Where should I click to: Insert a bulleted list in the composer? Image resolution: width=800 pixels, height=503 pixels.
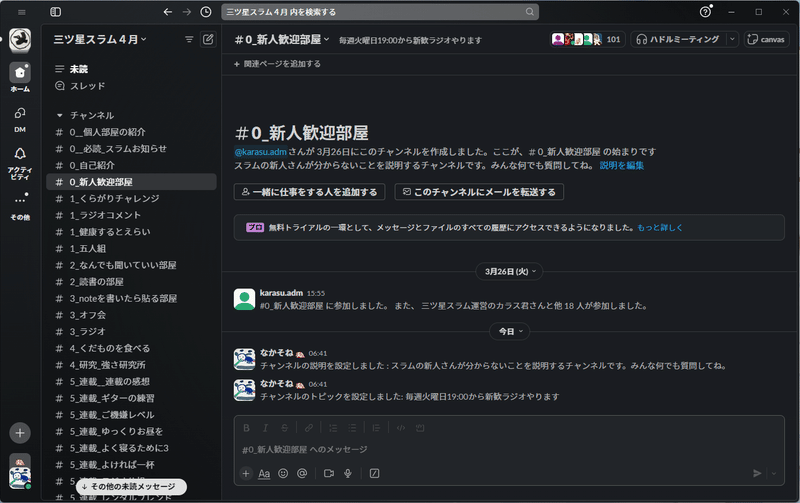352,427
